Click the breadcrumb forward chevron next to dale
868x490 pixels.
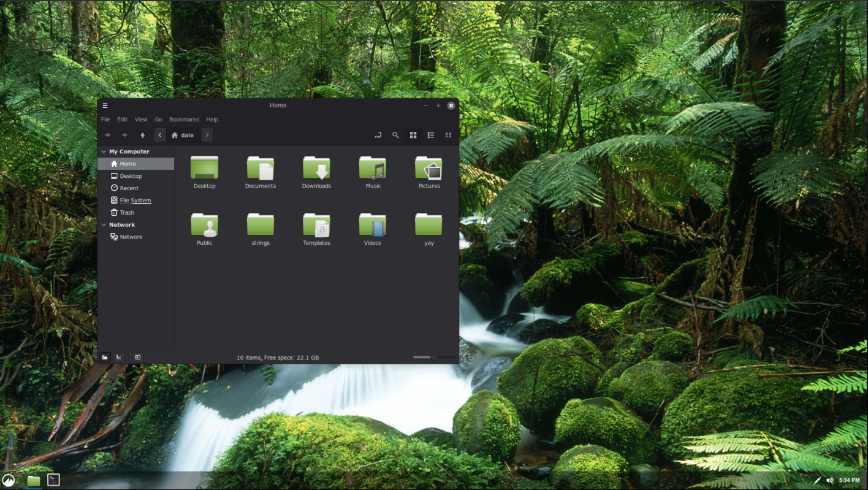coord(207,135)
